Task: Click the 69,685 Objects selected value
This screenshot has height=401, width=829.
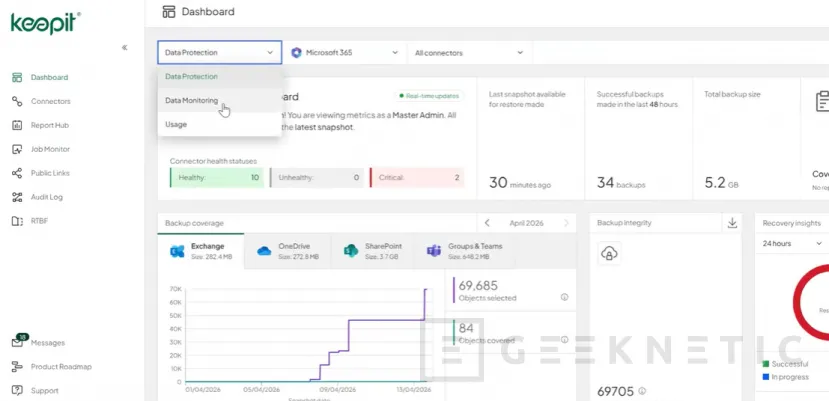Action: [478, 286]
